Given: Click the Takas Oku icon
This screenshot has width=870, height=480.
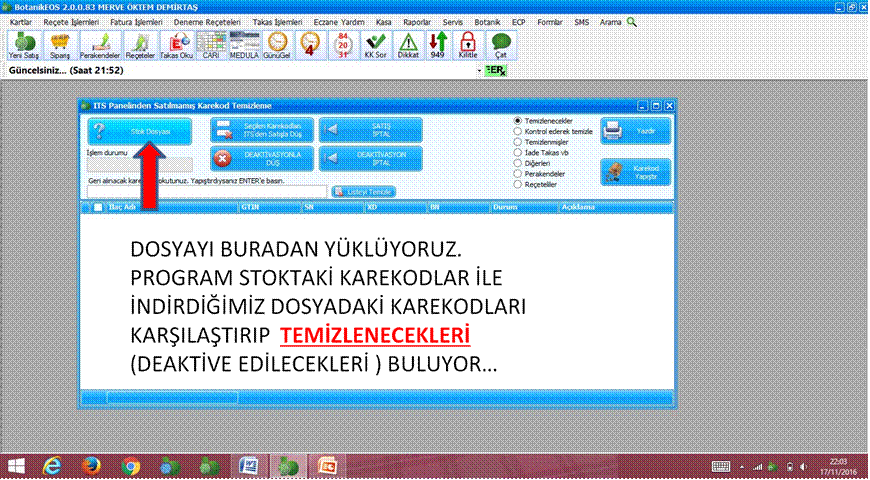Looking at the screenshot, I should pyautogui.click(x=176, y=45).
